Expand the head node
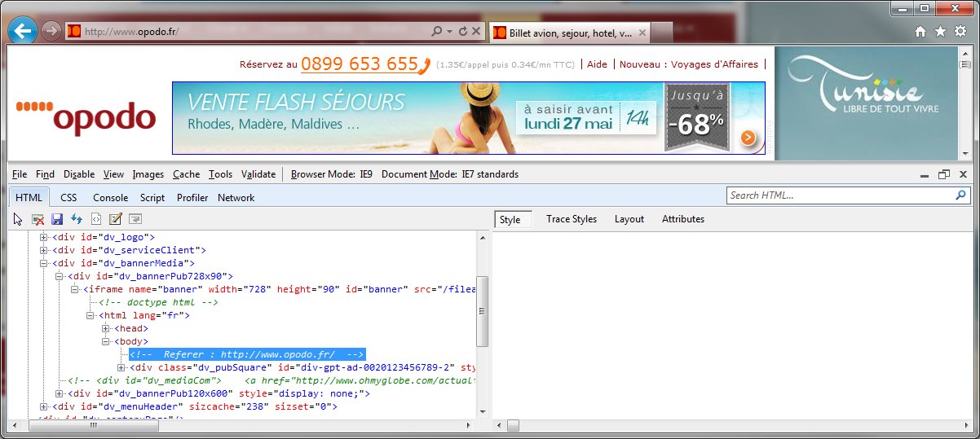 (106, 328)
